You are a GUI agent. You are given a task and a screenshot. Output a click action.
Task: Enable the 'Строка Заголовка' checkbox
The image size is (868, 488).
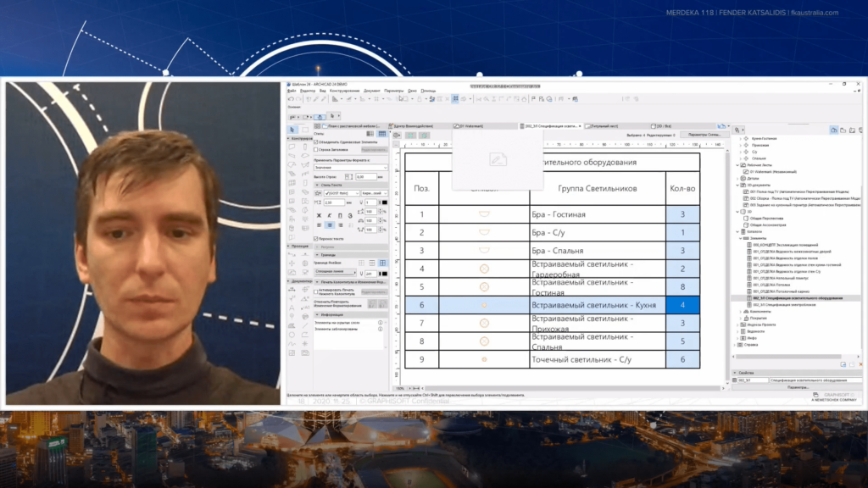click(x=316, y=150)
